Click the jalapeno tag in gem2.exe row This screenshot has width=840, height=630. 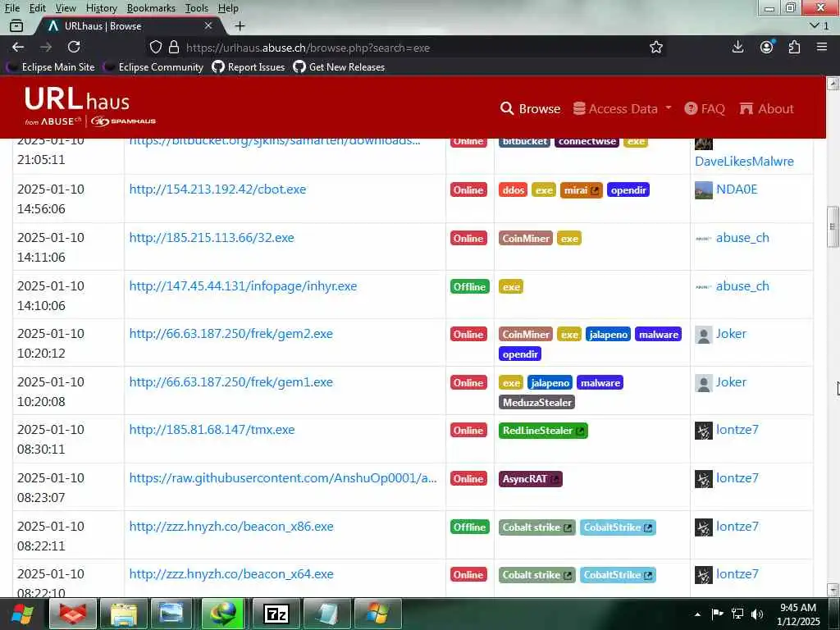(608, 335)
